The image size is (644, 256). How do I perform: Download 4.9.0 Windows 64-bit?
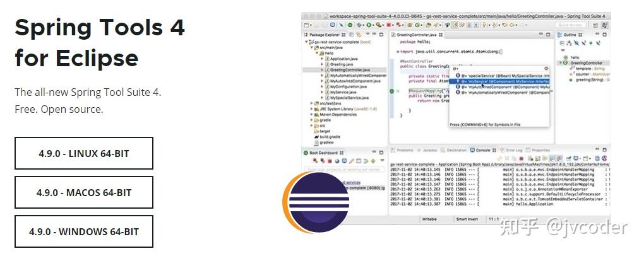[x=84, y=231]
